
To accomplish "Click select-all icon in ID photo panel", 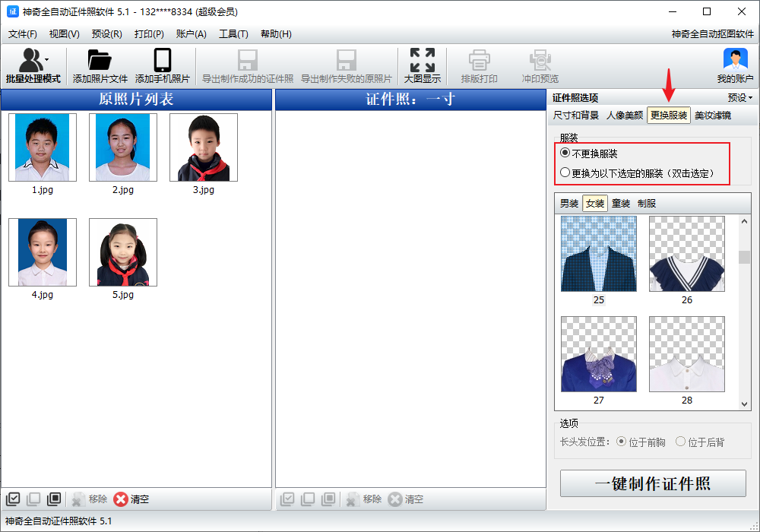I will (x=287, y=499).
